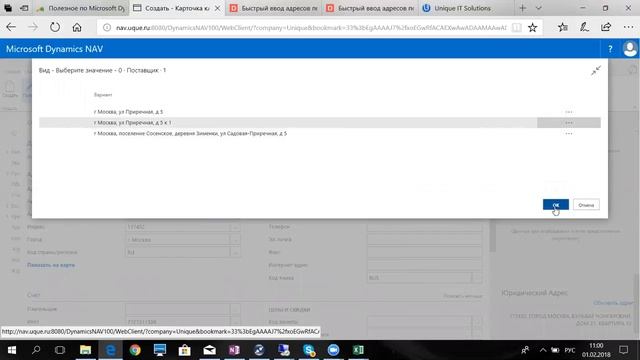This screenshot has height=360, width=640.
Task: Switch input language РУС indicator
Action: (570, 350)
